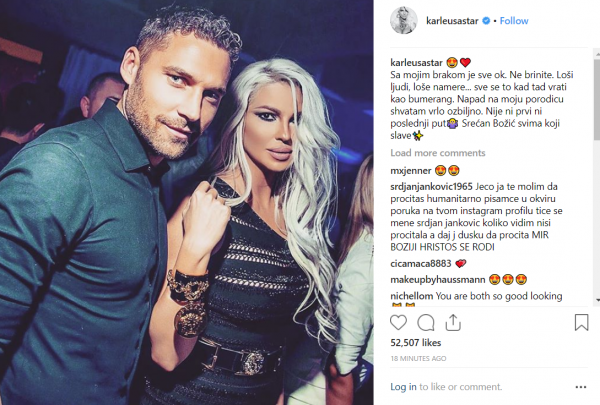This screenshot has width=600, height=405.
Task: Open the comment bubble icon
Action: click(x=426, y=323)
